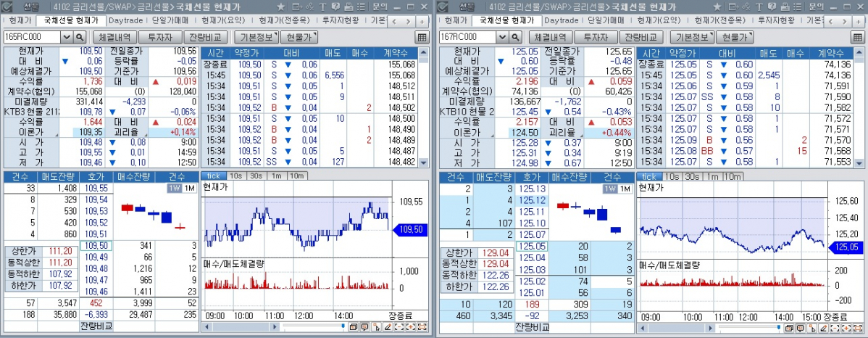Viewport: 868px width, 338px height.
Task: Open symbol dropdown for 165RC000
Action: [x=67, y=37]
